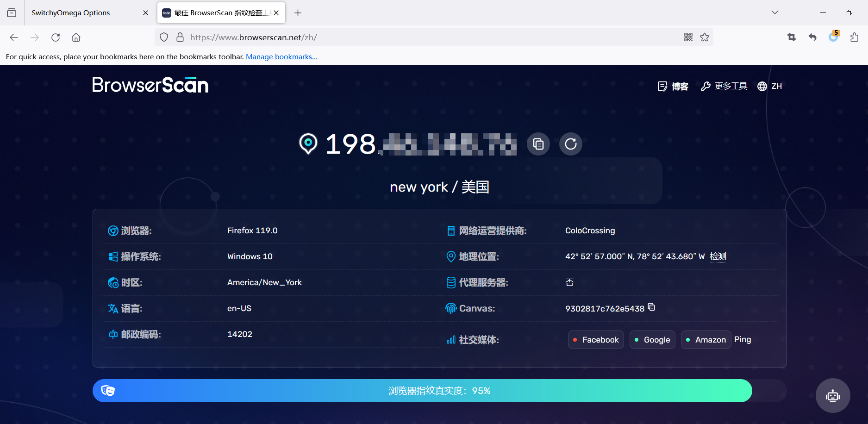Select the geolocation coordinates text
Screen dimensions: 868x424
635,256
